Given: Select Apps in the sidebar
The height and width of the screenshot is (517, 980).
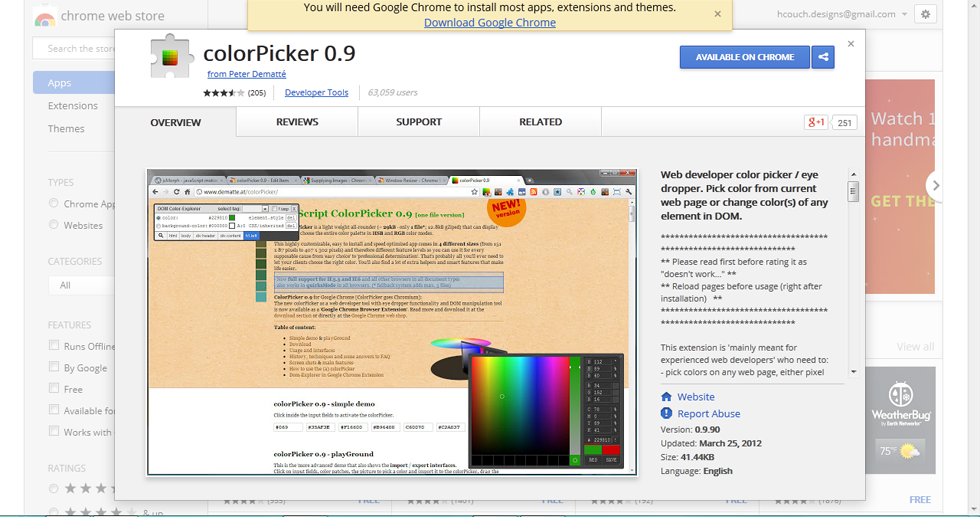Looking at the screenshot, I should pyautogui.click(x=74, y=83).
